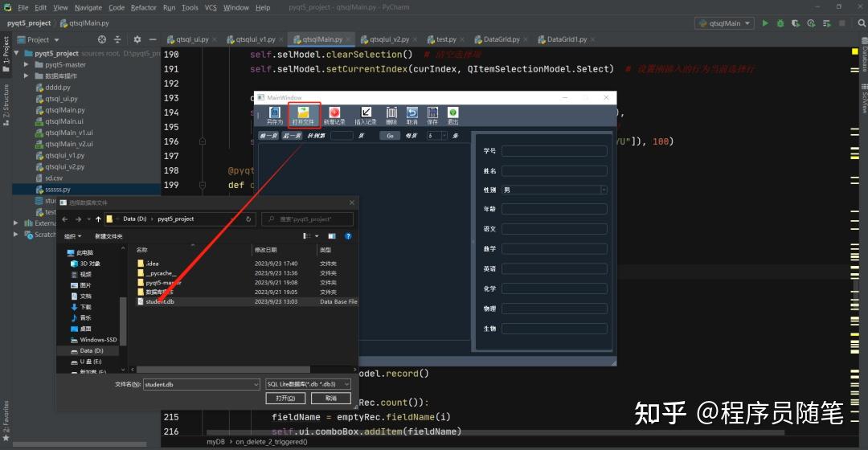Expand External Libraries in the project tree
The height and width of the screenshot is (450, 868).
[15, 223]
